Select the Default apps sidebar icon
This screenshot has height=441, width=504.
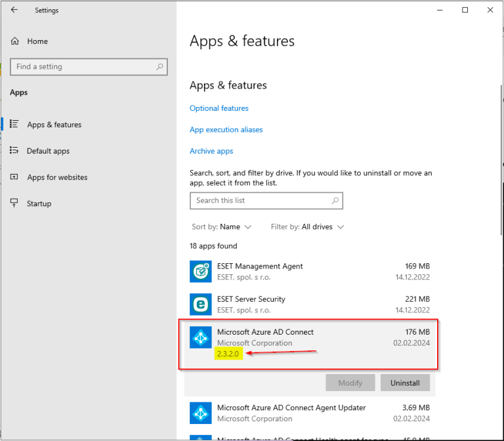tap(14, 150)
